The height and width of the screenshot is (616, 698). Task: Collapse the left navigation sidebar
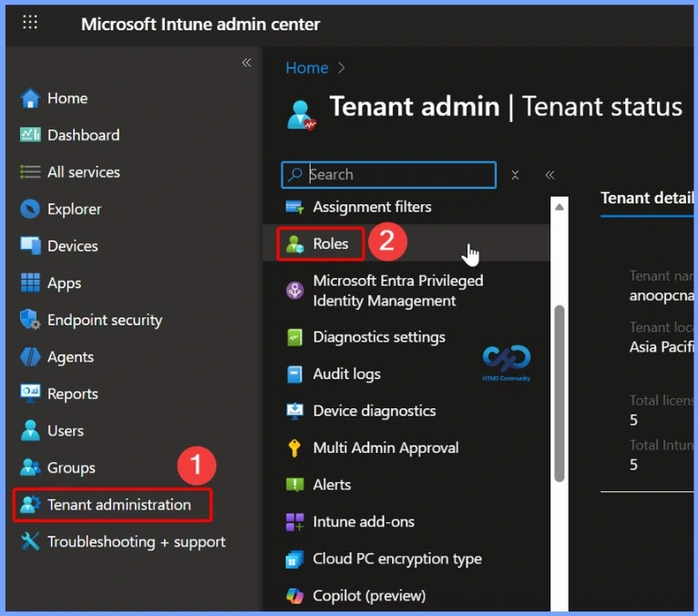(x=246, y=63)
